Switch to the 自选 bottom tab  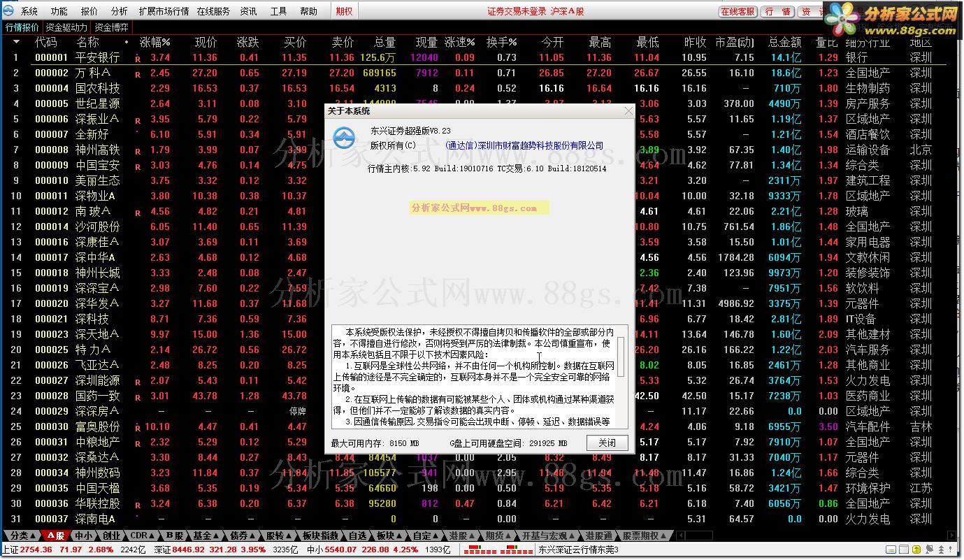[357, 536]
